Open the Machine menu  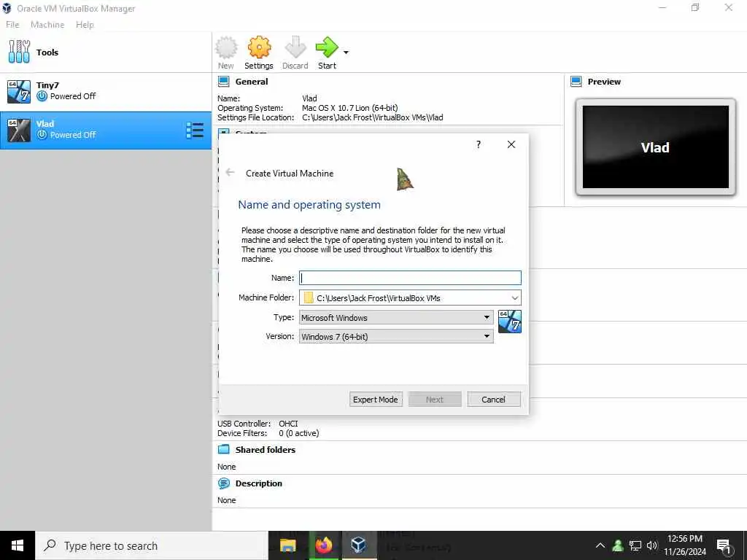point(47,25)
